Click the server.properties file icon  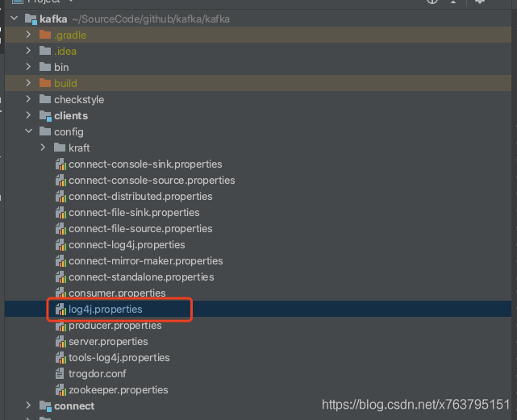click(60, 342)
